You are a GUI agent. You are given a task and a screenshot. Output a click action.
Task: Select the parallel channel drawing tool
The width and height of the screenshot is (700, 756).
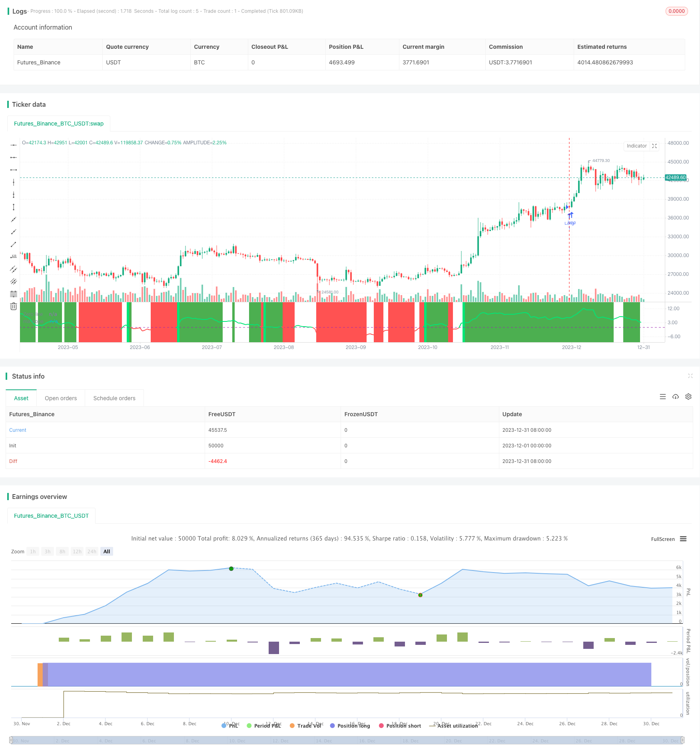[x=14, y=269]
